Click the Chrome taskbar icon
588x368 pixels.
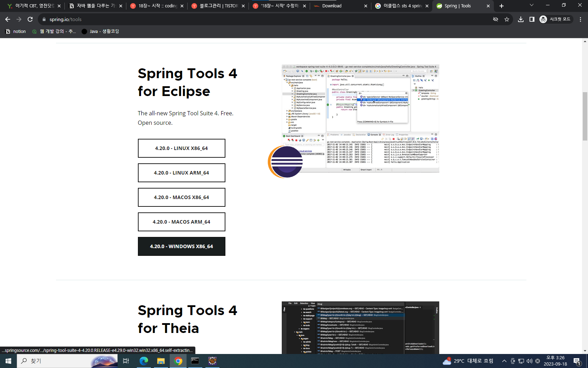click(178, 361)
